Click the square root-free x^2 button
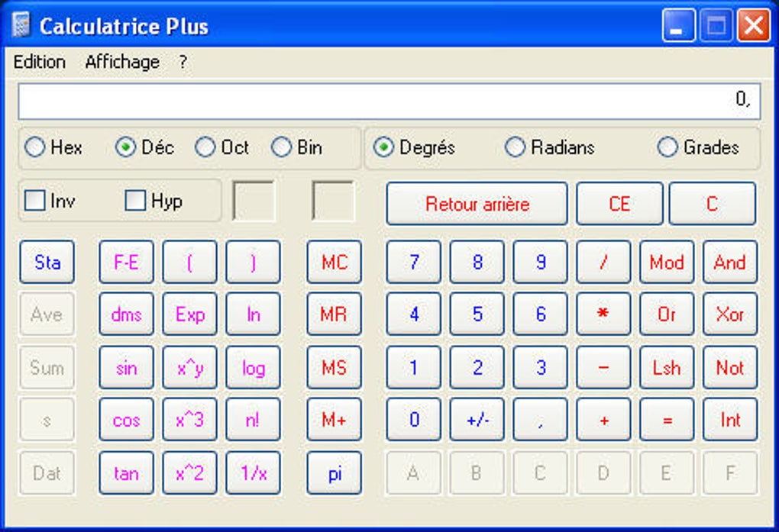This screenshot has height=532, width=779. tap(189, 473)
